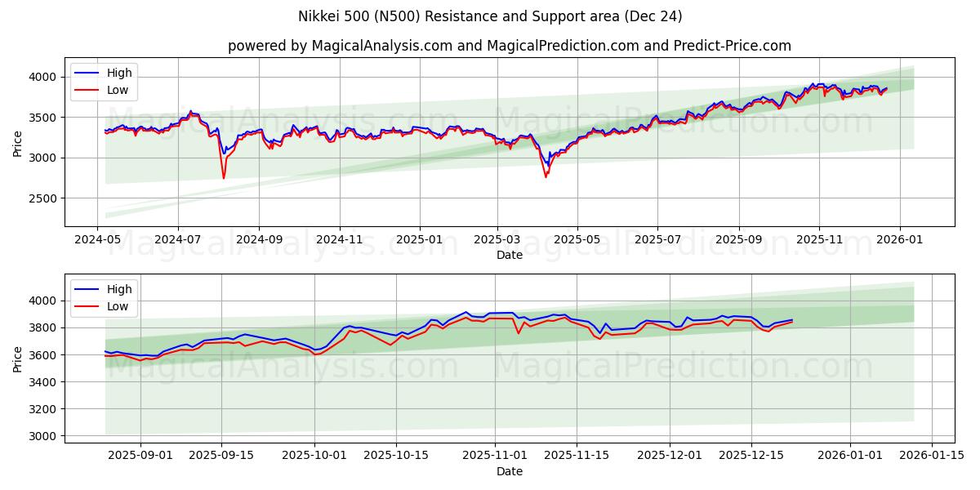The width and height of the screenshot is (980, 490).
Task: Select the chart title mentioning Nikkei 500
Action: pos(490,15)
